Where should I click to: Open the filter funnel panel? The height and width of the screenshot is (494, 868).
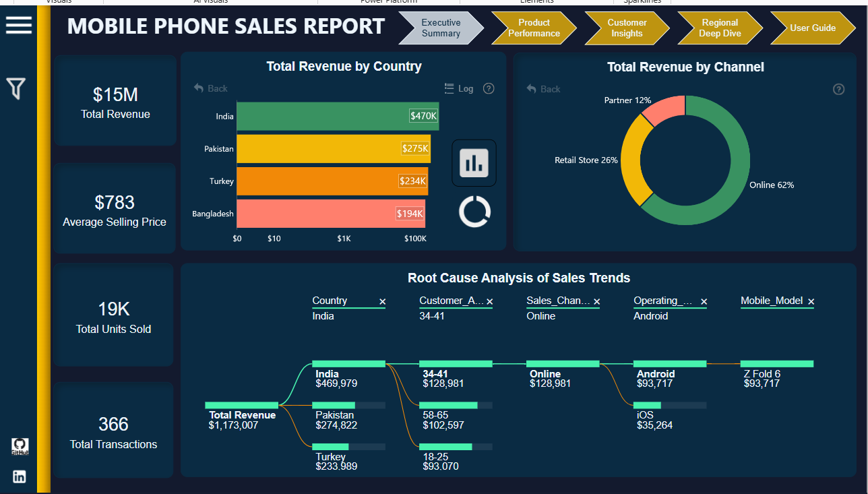pos(16,88)
